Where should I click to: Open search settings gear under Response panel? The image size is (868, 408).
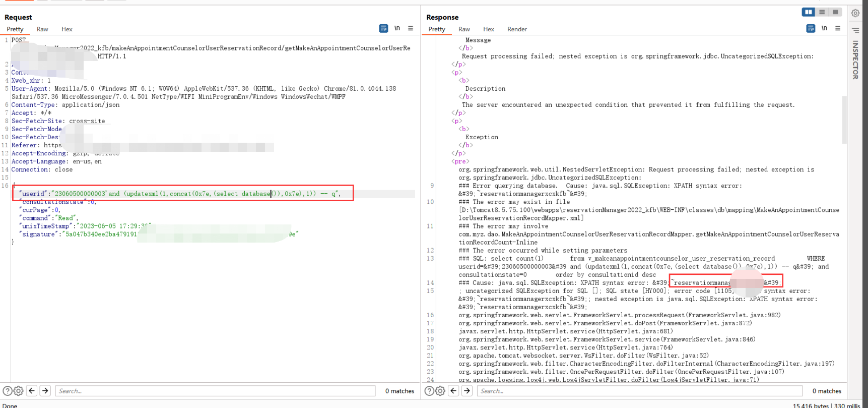point(440,391)
